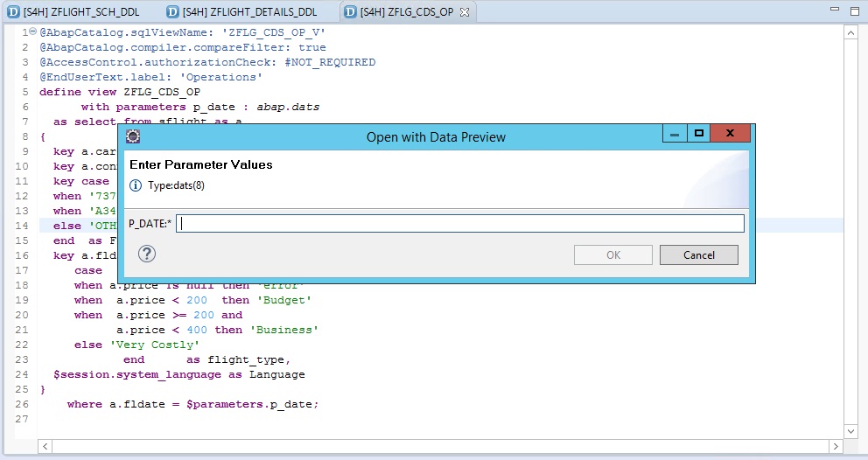868x460 pixels.
Task: Click '#NOT_REQUIRED' on line 3
Action: click(x=330, y=62)
